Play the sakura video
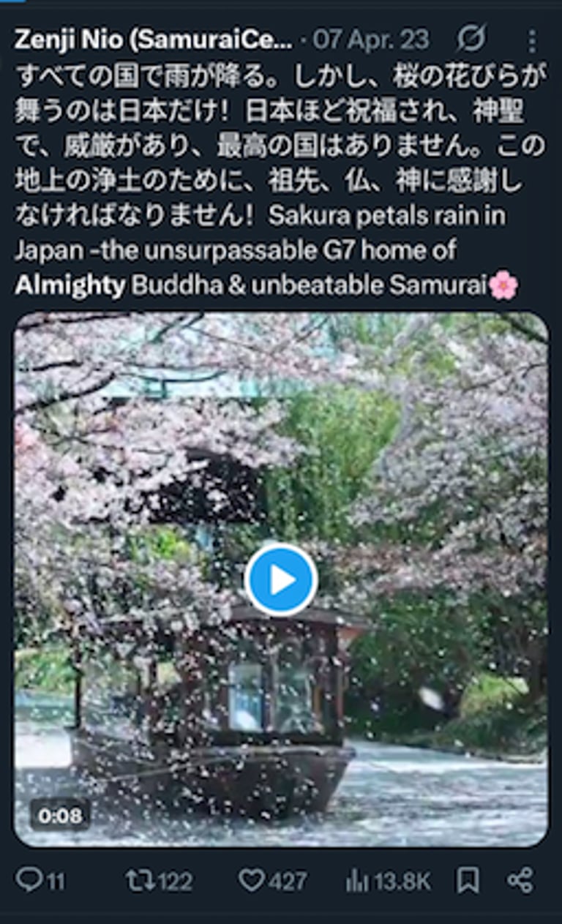This screenshot has width=562, height=924. click(281, 579)
